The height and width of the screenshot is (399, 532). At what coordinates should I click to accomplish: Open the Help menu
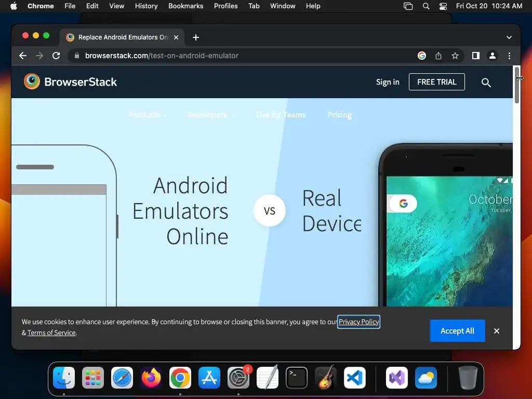pyautogui.click(x=313, y=6)
